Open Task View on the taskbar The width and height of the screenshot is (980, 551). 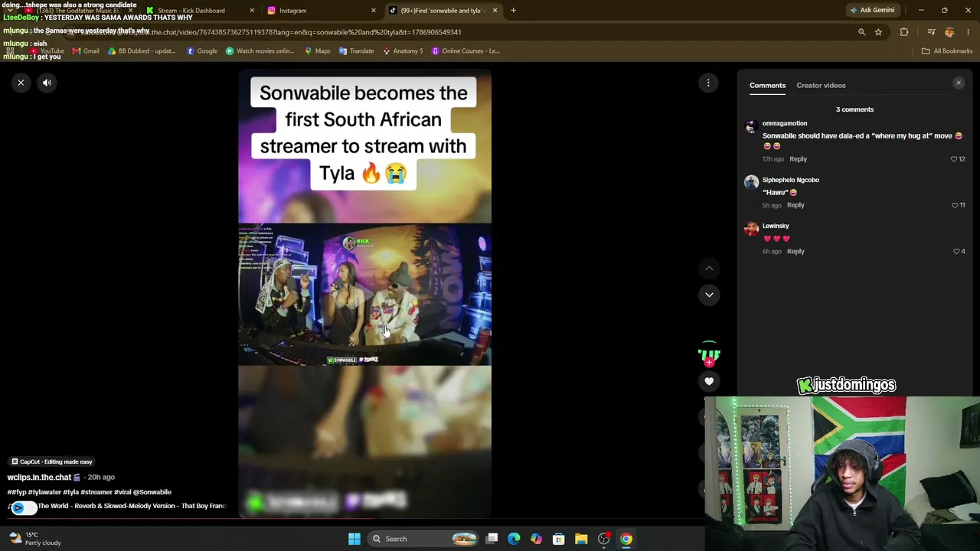pyautogui.click(x=492, y=539)
